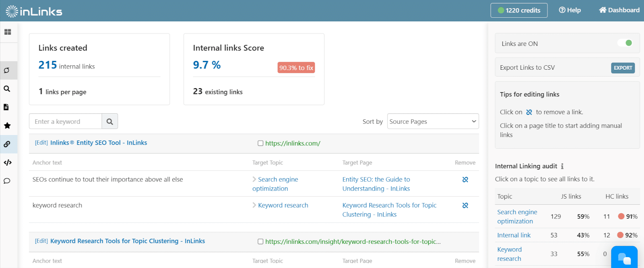Open the keyword-research-tools-for-topic URL link
Viewport: 644px width, 268px height.
click(353, 241)
